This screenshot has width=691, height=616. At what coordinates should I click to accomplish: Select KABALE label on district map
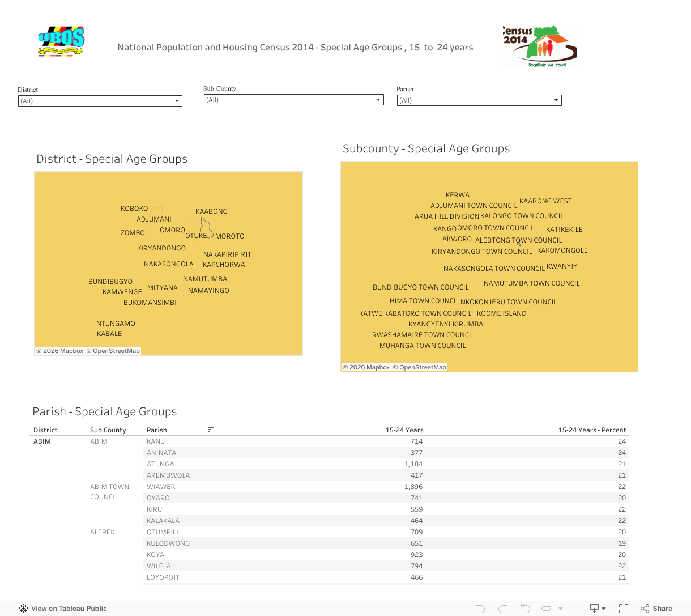[x=109, y=334]
